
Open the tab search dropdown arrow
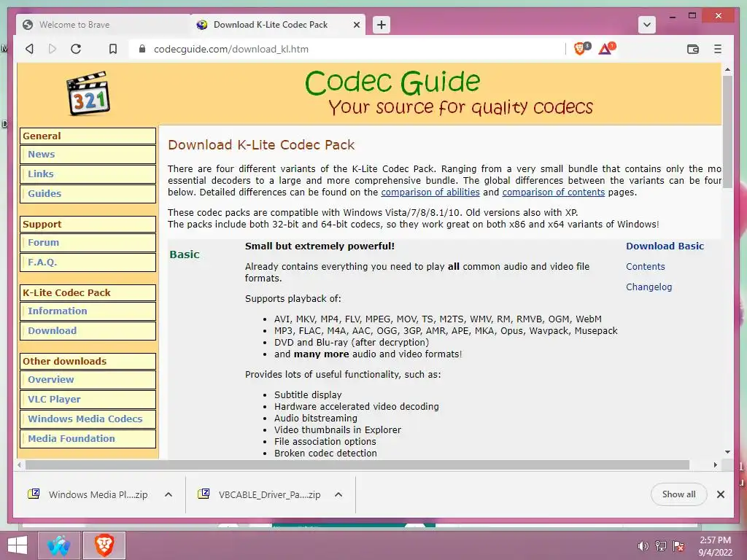647,25
